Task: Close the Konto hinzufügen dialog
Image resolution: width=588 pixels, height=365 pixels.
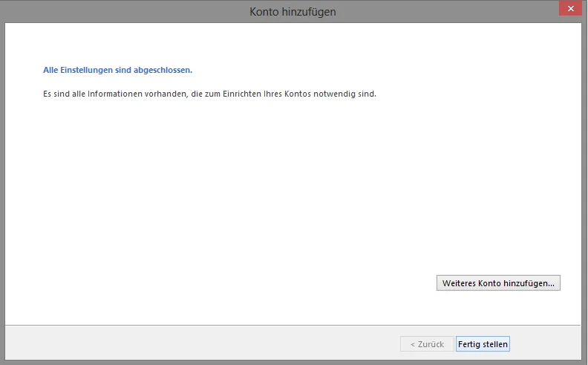Action: click(x=569, y=9)
